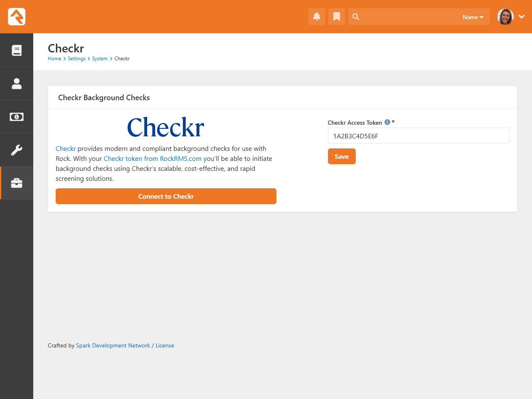Open the book sidebar menu
Screen dimensions: 532x399
coord(17,50)
